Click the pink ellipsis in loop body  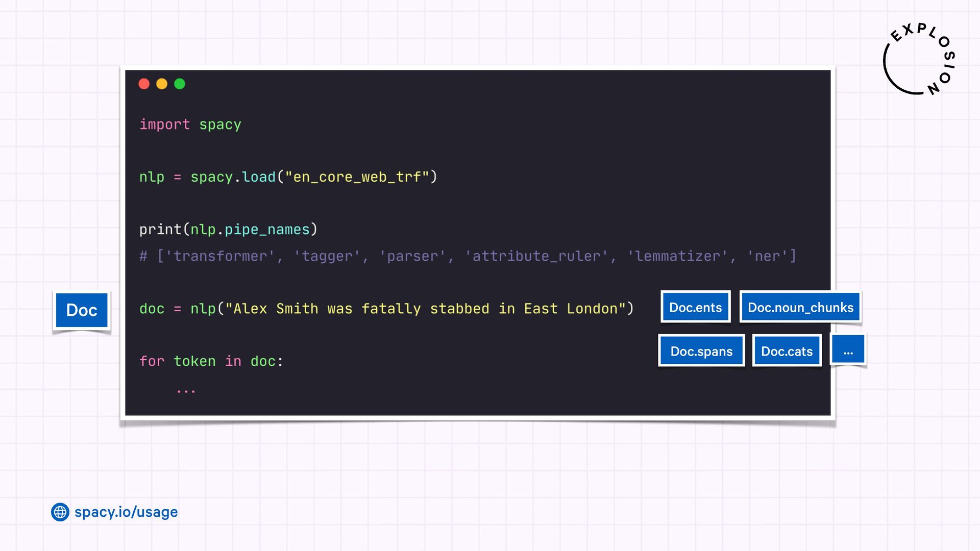tap(186, 391)
